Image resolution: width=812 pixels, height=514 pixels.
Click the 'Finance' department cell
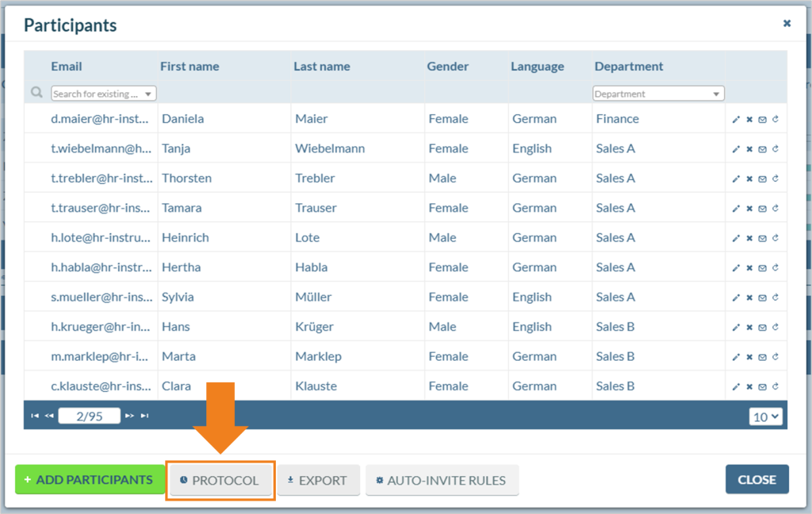coord(617,119)
